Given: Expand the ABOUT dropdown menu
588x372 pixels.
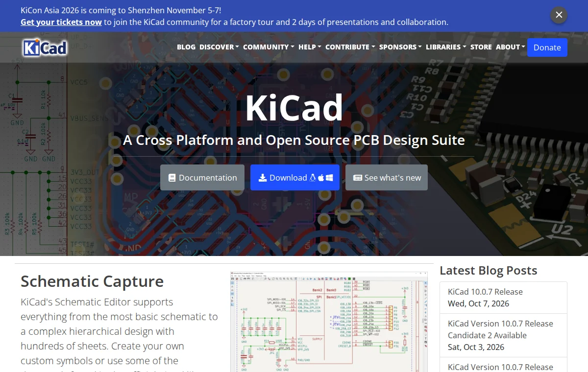Looking at the screenshot, I should (510, 47).
